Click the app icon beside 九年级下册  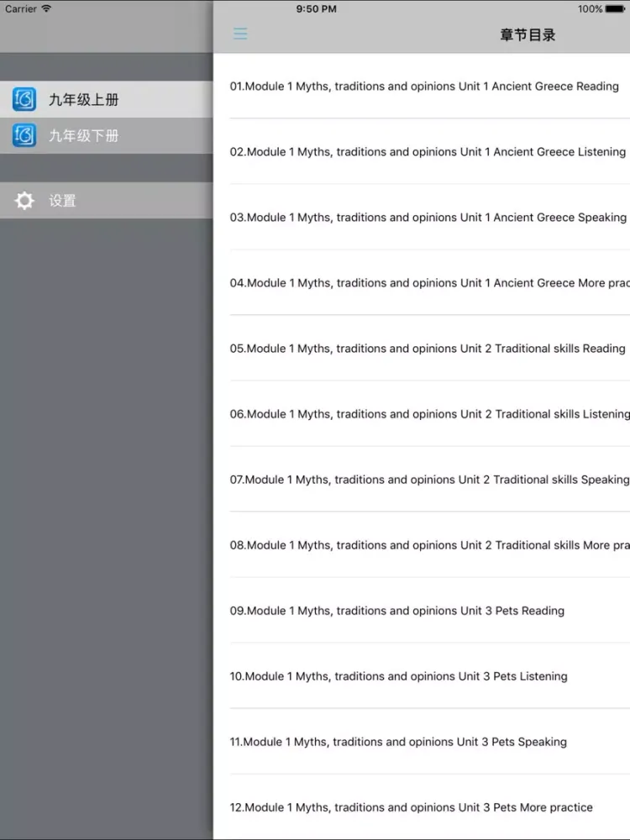24,135
